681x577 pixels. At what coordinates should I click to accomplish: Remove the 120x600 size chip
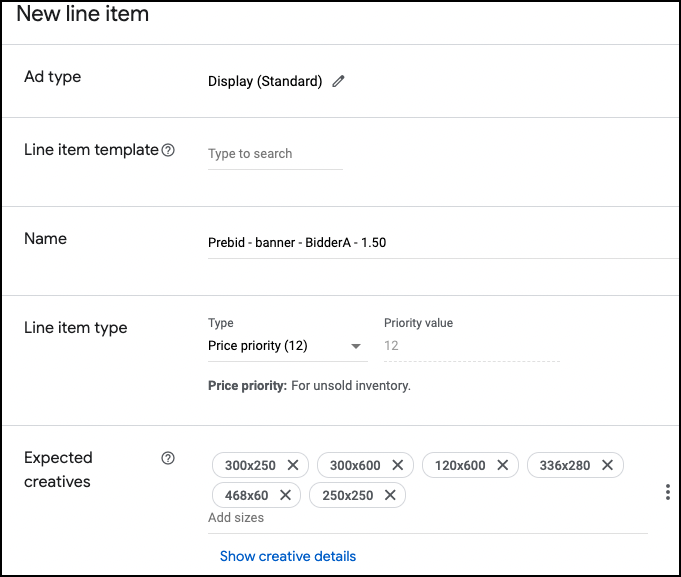(x=502, y=465)
